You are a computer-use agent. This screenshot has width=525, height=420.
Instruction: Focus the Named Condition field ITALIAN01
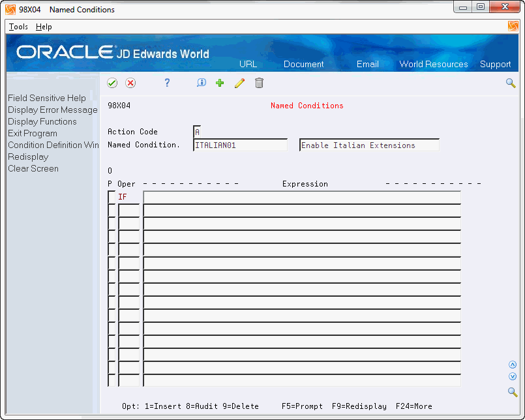coord(241,145)
